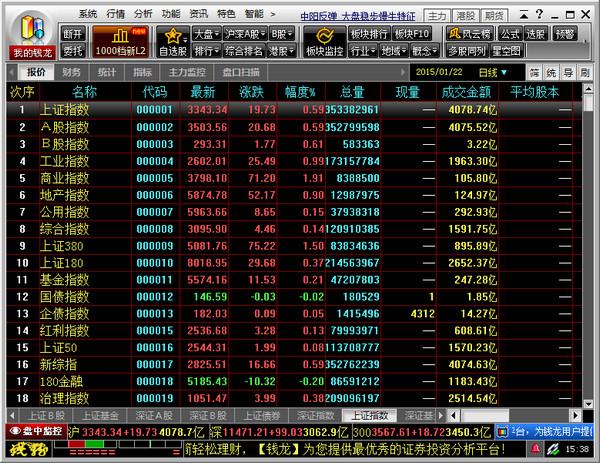Switch to the 统计 tab
The width and height of the screenshot is (600, 463).
[106, 72]
